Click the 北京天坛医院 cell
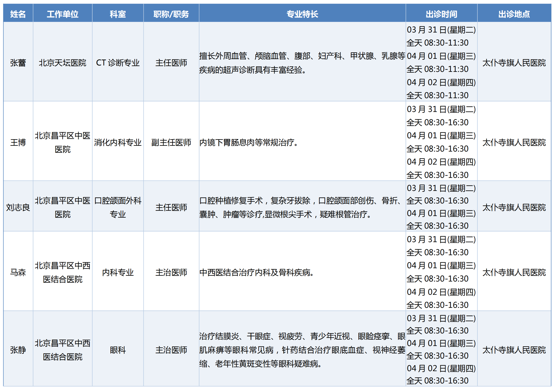The image size is (555, 392). pos(62,63)
